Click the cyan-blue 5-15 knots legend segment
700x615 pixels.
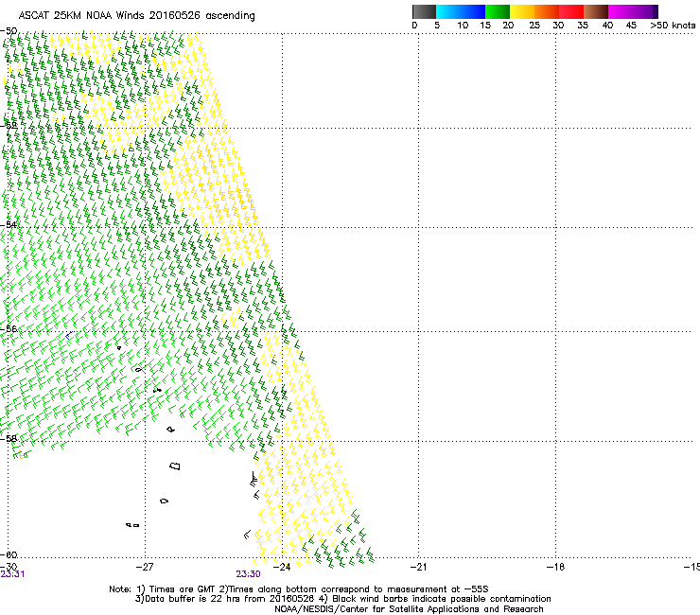461,11
